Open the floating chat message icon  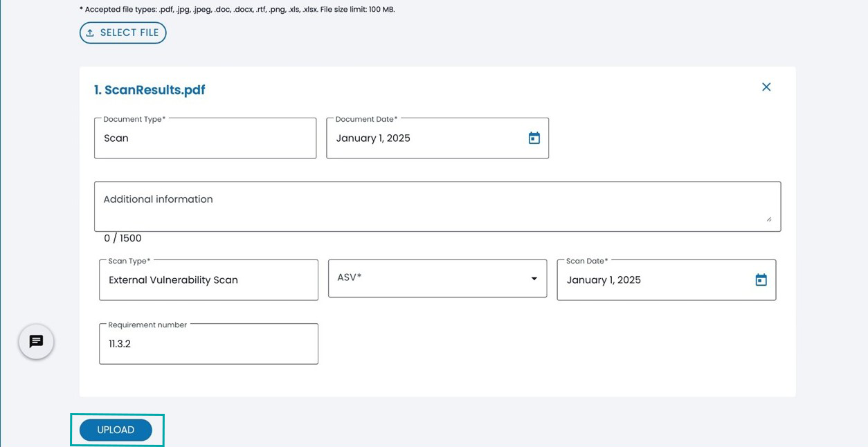pyautogui.click(x=36, y=342)
